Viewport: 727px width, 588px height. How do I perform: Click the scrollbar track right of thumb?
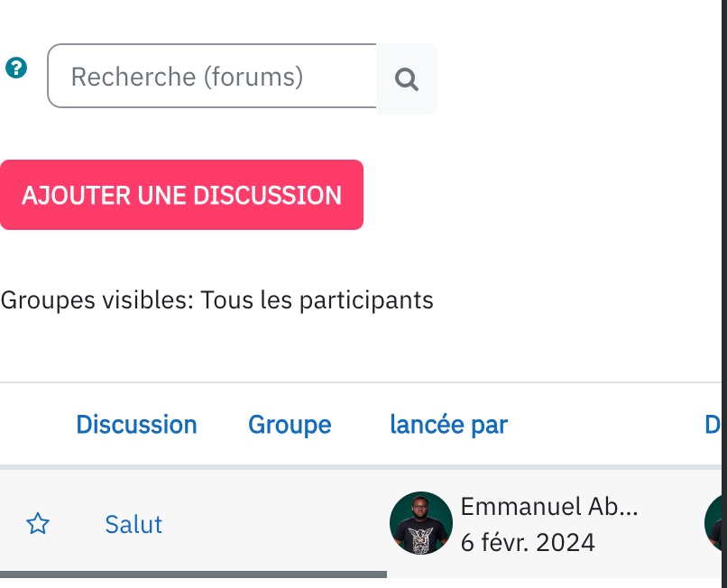click(554, 574)
